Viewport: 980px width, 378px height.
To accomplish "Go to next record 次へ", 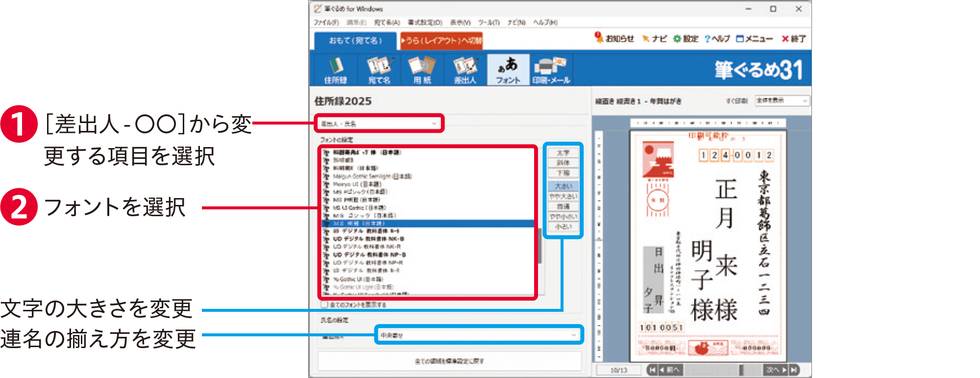I will point(776,370).
